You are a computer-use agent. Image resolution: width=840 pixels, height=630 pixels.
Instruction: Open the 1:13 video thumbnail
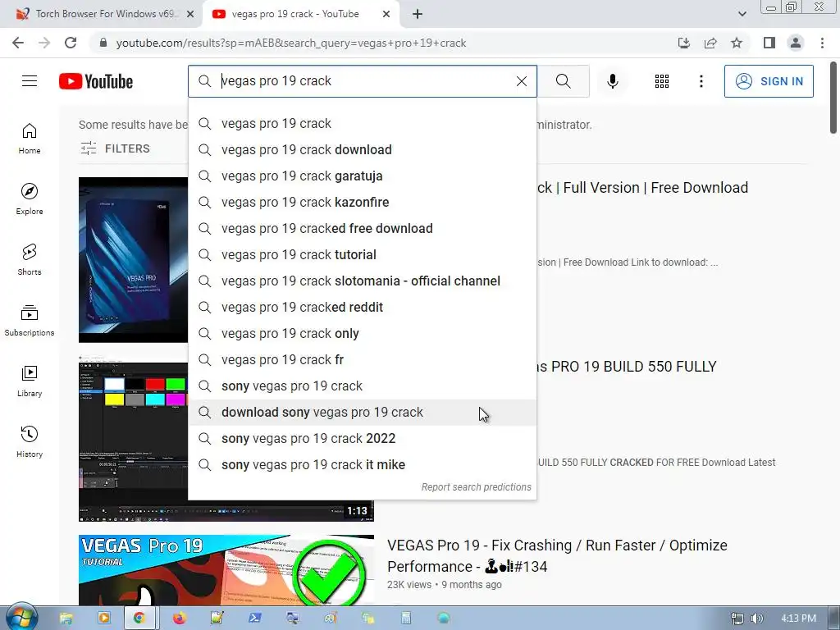click(x=134, y=438)
